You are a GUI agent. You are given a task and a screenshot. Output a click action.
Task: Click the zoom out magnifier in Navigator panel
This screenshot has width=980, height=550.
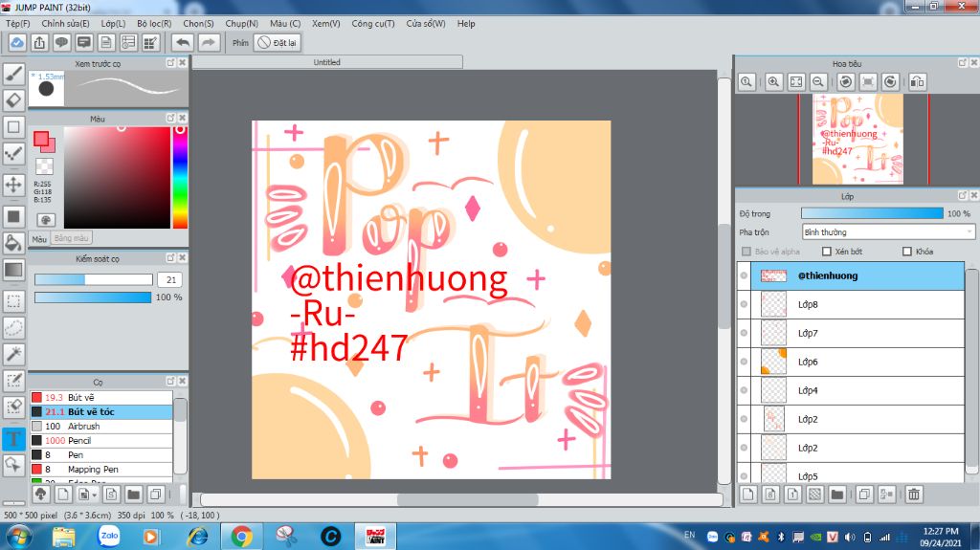[818, 82]
